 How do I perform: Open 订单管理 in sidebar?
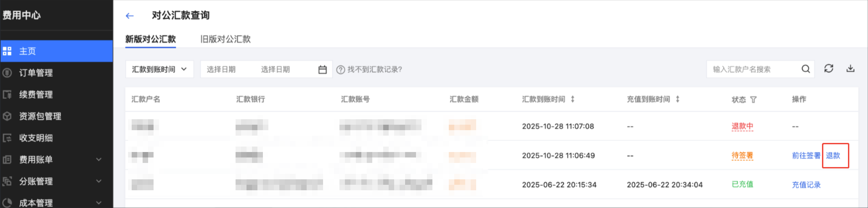(36, 73)
